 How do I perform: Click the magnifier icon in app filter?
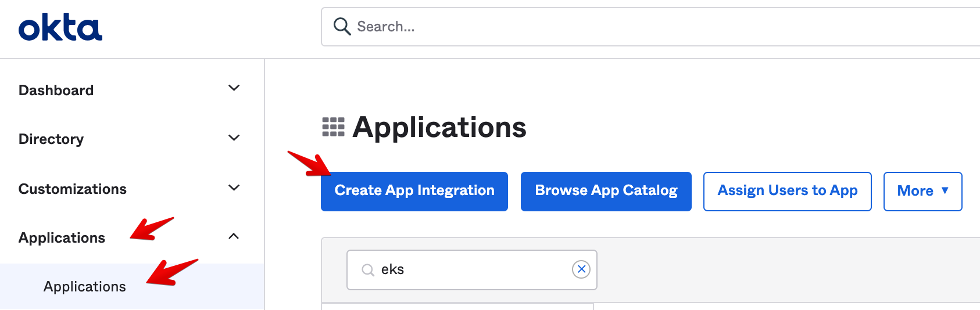pyautogui.click(x=368, y=270)
